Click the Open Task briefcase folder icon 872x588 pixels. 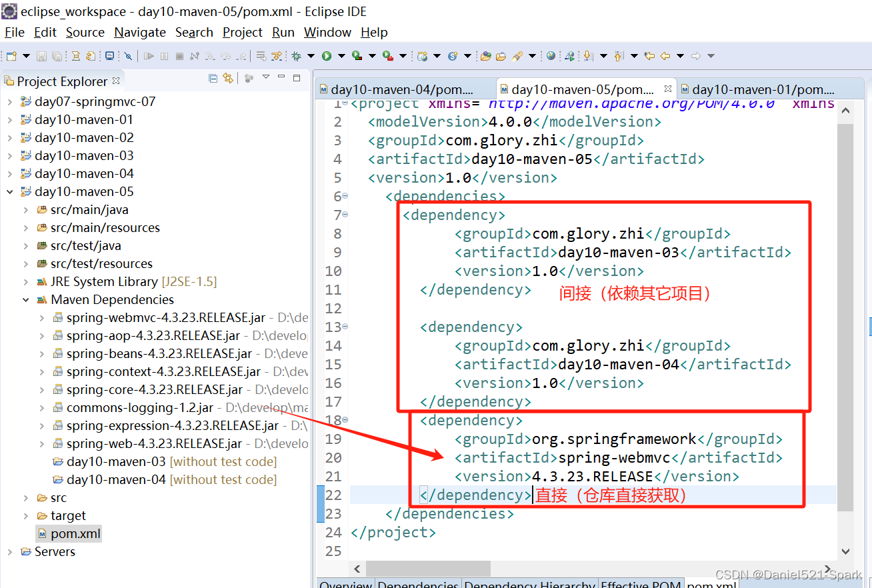coord(501,56)
